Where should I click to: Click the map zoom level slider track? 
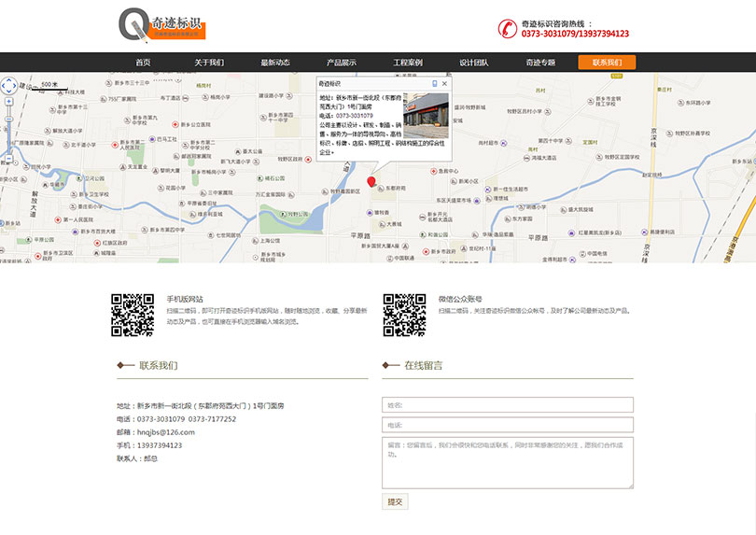(x=8, y=131)
